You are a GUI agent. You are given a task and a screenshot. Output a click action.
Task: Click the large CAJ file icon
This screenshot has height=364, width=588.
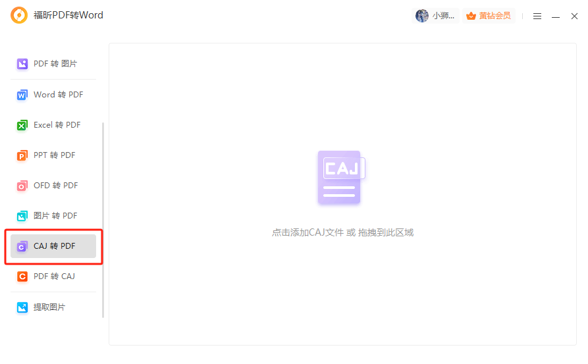341,177
